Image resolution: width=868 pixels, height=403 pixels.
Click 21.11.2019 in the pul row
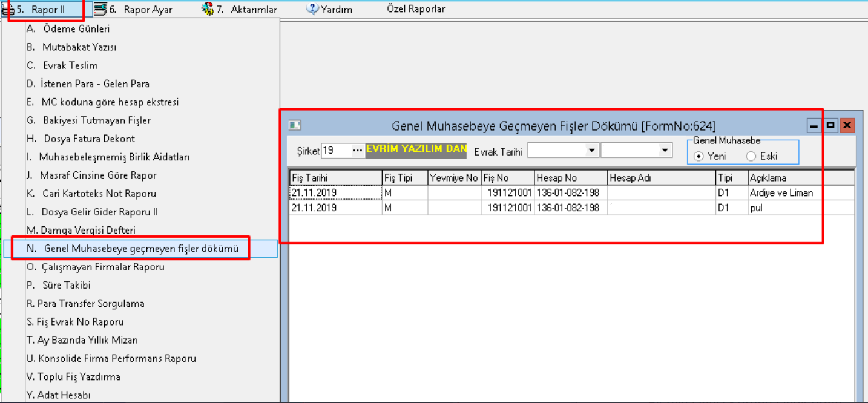click(x=335, y=208)
